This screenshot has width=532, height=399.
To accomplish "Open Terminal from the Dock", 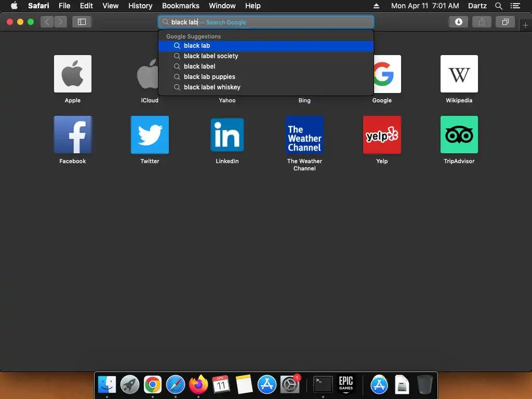I will pyautogui.click(x=323, y=384).
